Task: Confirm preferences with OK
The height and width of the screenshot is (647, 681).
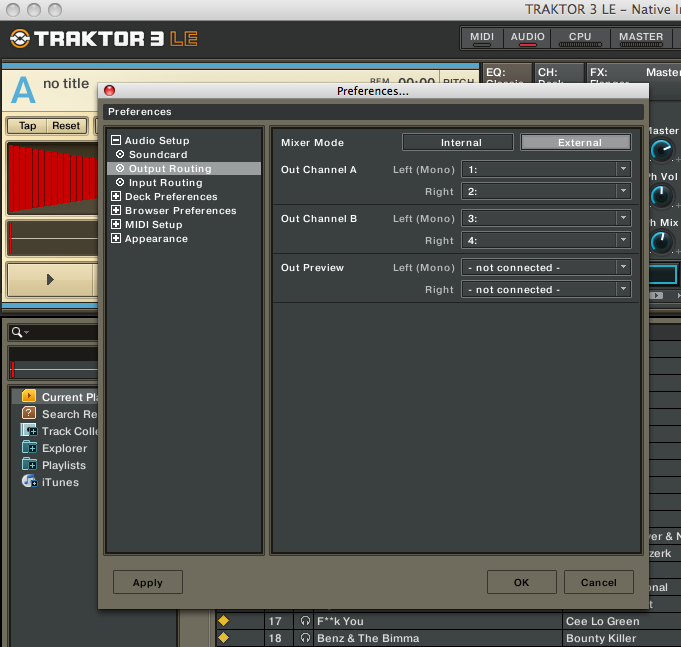Action: (x=522, y=582)
